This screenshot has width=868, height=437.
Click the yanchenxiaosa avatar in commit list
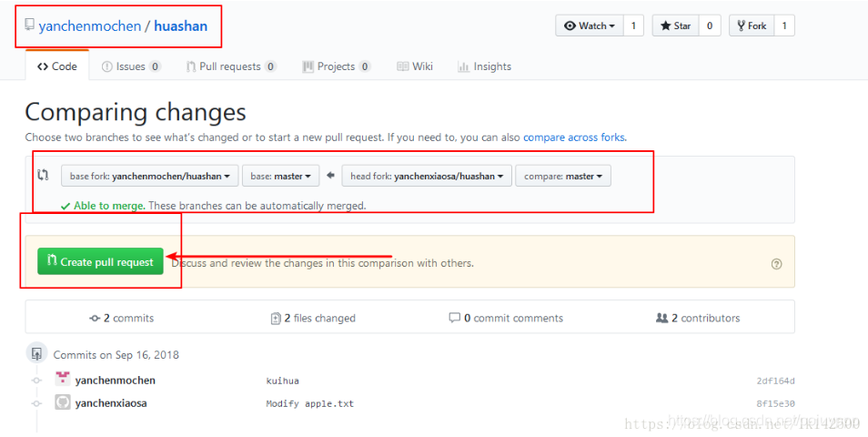[x=63, y=402]
